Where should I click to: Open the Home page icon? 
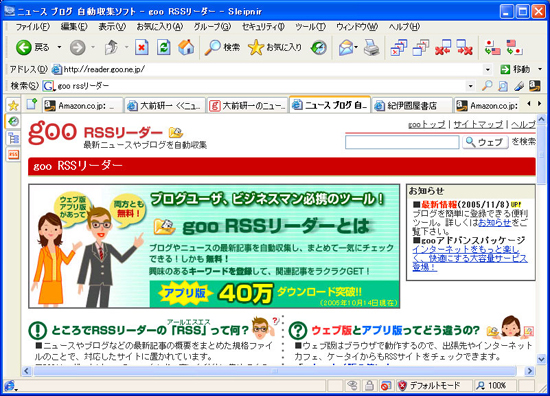pyautogui.click(x=186, y=47)
